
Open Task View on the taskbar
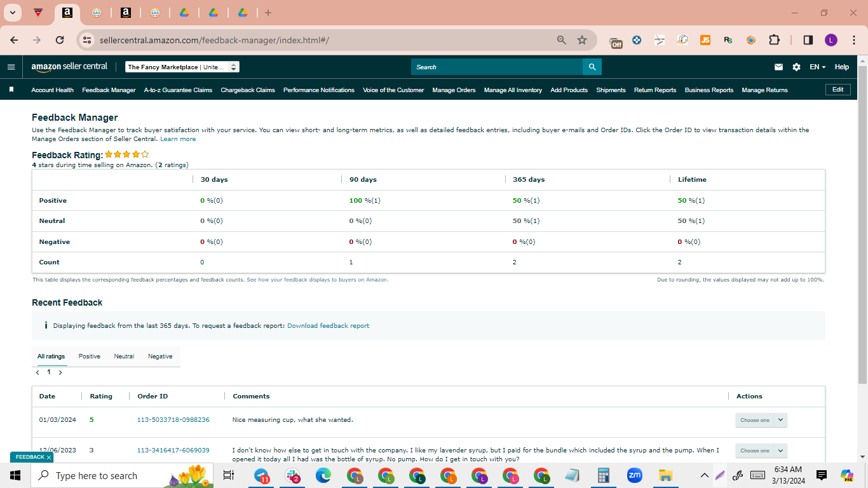229,475
